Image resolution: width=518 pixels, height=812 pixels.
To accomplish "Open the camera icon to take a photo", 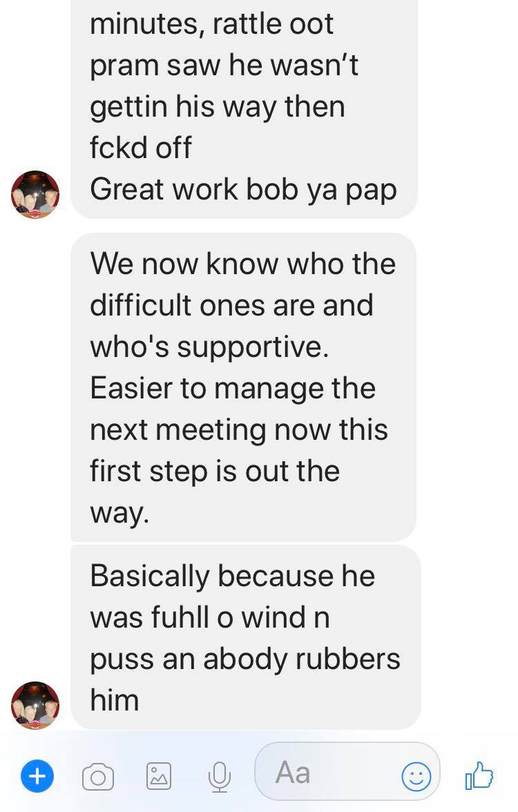I will point(98,777).
